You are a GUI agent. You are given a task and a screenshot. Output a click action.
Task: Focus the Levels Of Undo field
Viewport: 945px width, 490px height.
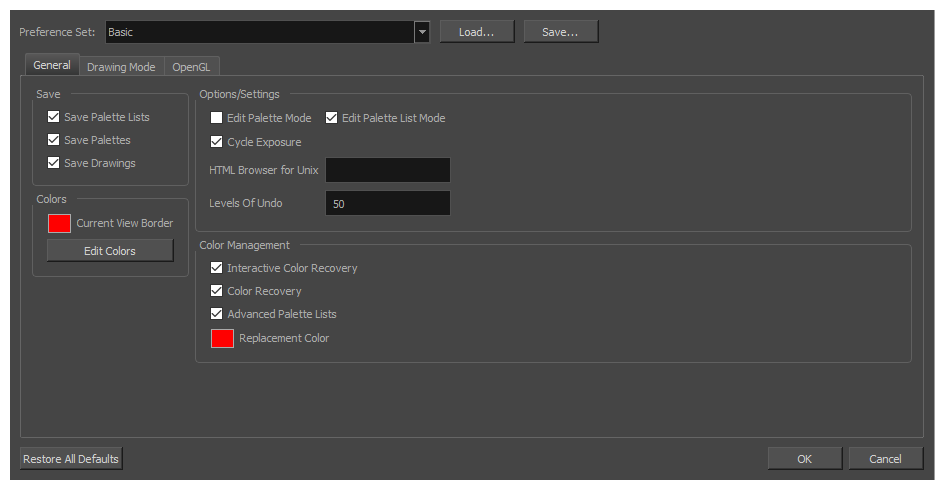coord(388,203)
